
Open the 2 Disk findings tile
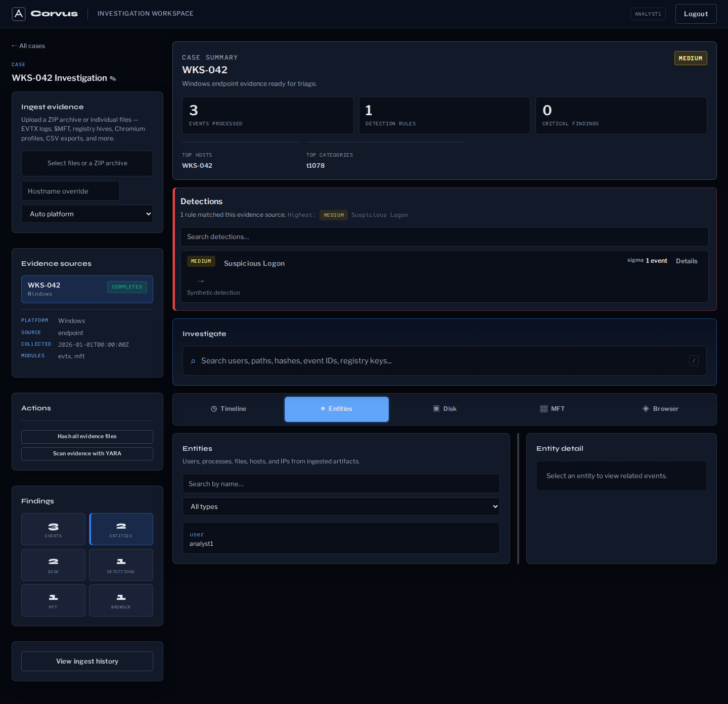coord(53,565)
